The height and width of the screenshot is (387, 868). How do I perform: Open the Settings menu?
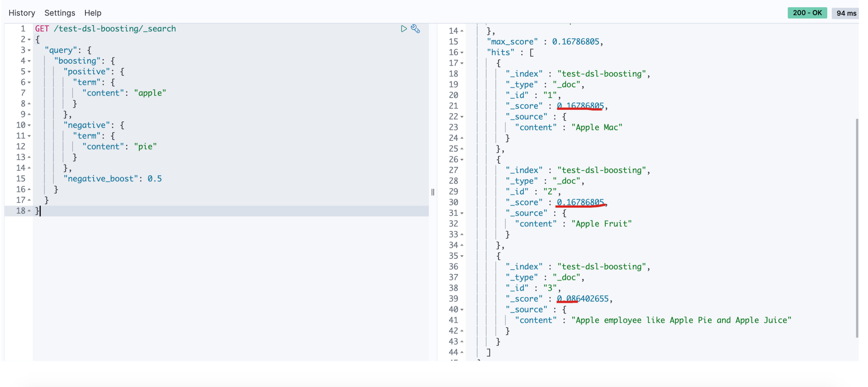(60, 13)
